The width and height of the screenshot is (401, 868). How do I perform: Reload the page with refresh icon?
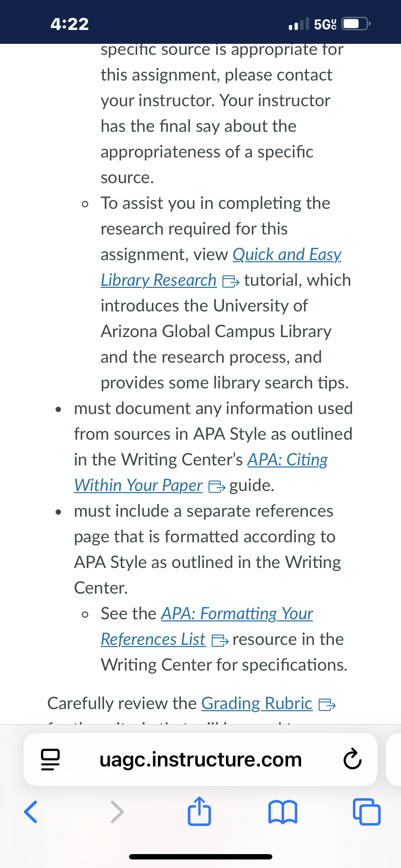point(352,759)
